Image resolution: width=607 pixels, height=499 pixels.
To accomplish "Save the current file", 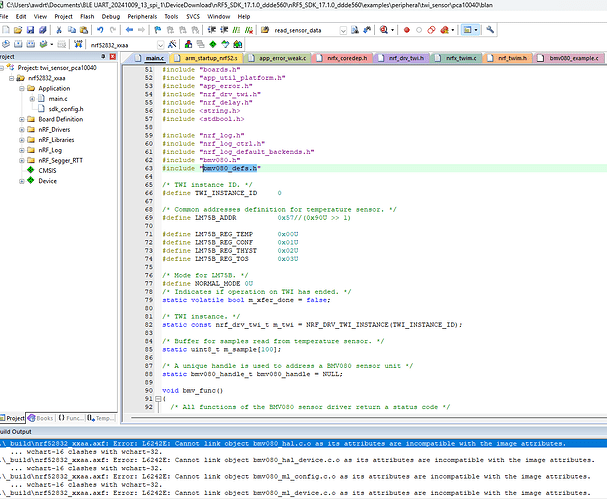I will click(30, 30).
